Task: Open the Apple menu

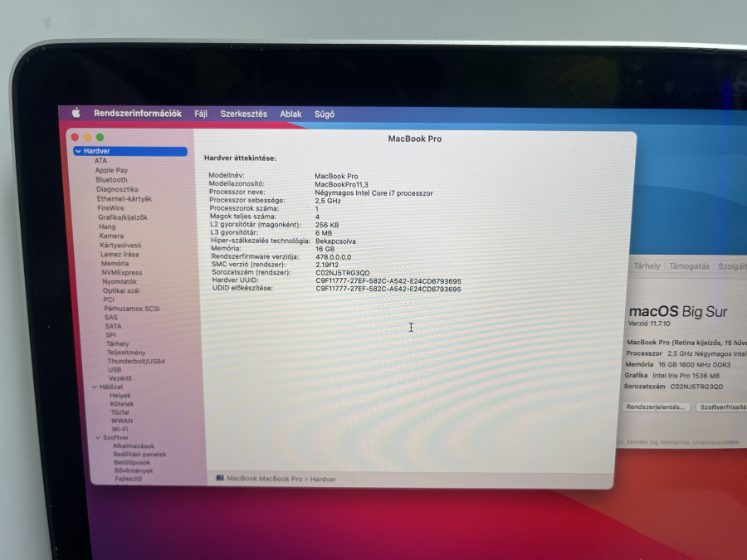Action: (x=76, y=113)
